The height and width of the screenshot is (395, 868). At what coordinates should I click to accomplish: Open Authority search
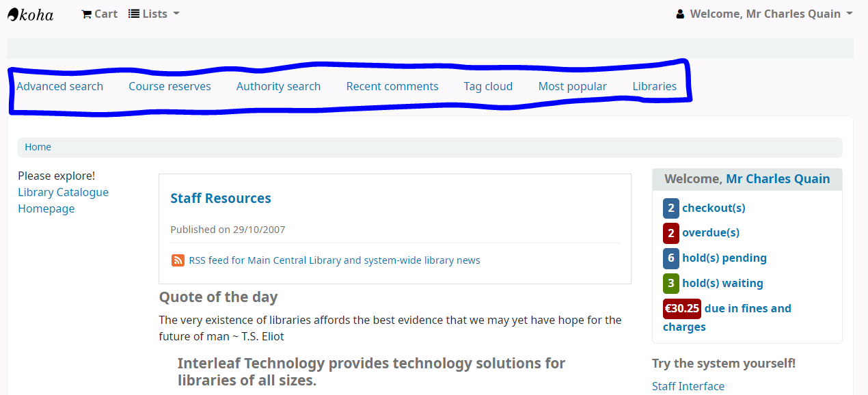click(278, 86)
